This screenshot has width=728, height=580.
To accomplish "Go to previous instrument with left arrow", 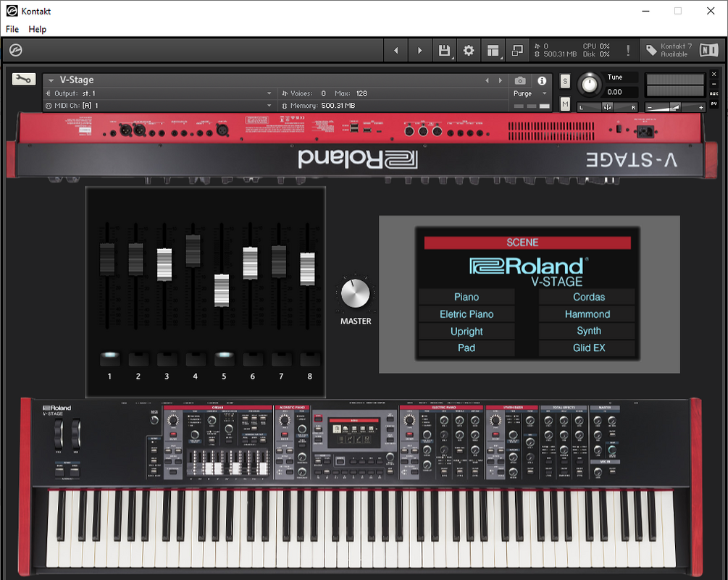I will click(396, 50).
